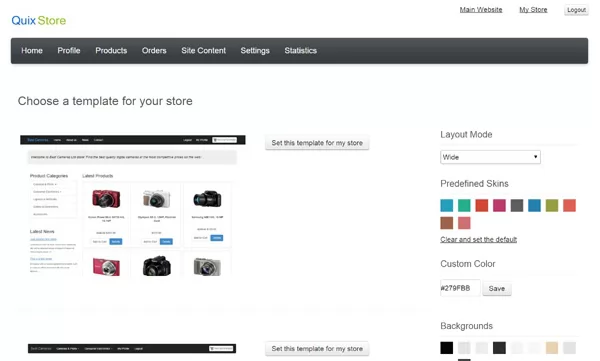Select the brown predefined skin
Screen dimensions: 600x361
click(x=447, y=223)
